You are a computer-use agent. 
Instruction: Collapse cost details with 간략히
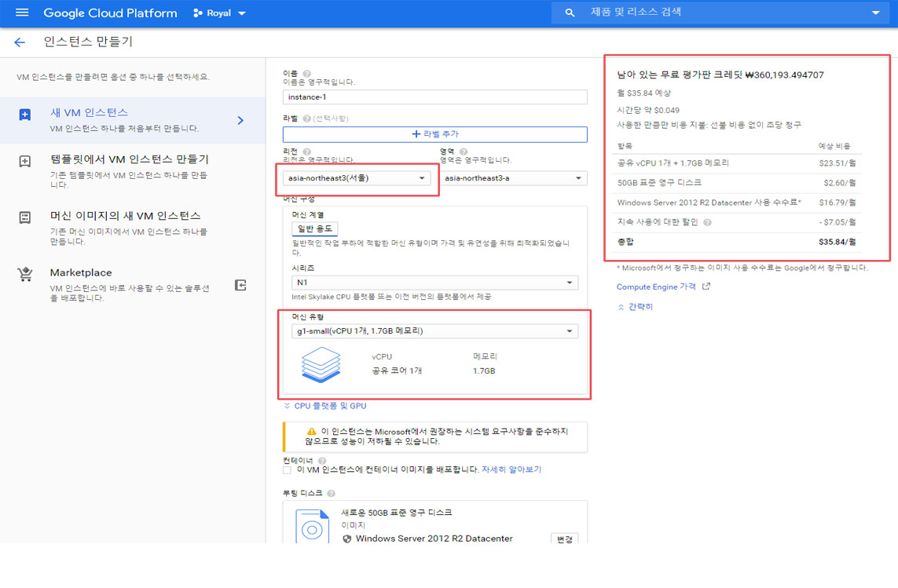[635, 307]
